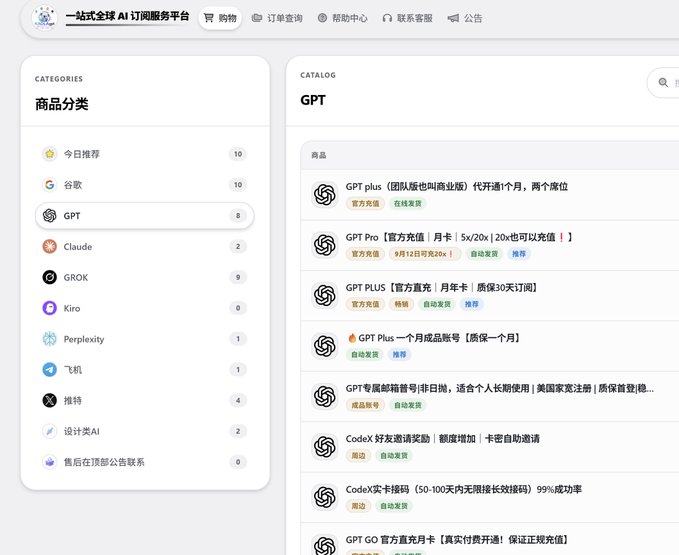Image resolution: width=679 pixels, height=555 pixels.
Task: Click OpenAI icon of 一个月成品账号 row
Action: [325, 346]
